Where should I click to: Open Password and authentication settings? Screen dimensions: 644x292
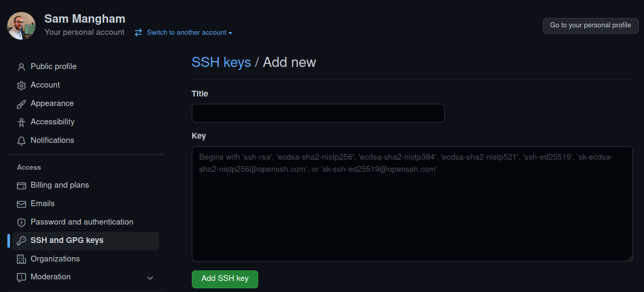pos(82,222)
